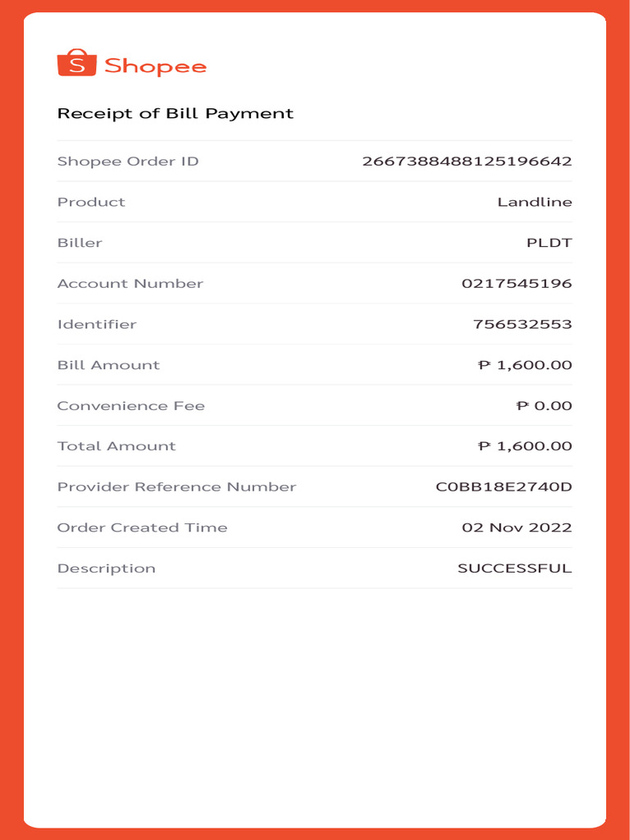
Task: Click the Convenience Fee ₱ 0.00 value
Action: (545, 405)
